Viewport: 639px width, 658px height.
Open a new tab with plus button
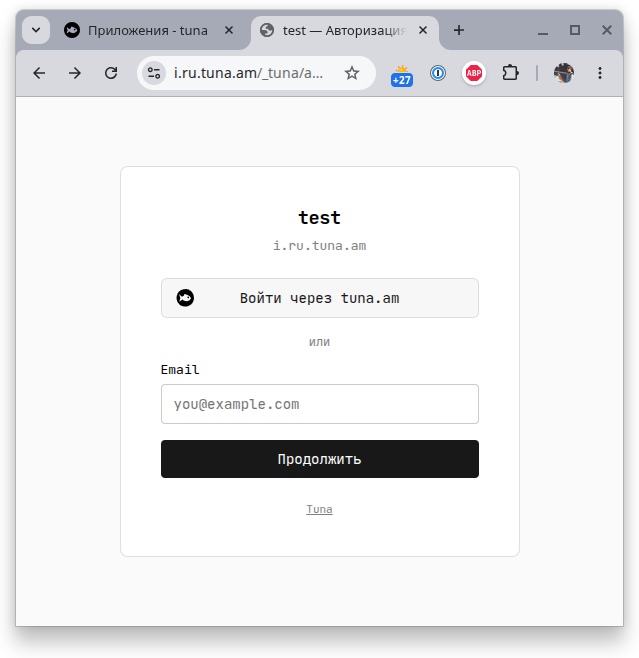coord(459,30)
